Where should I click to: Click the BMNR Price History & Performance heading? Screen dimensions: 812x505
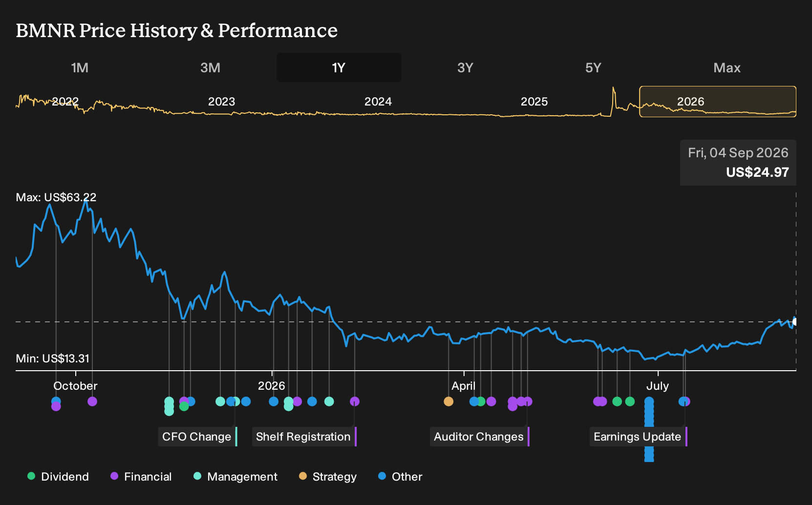pyautogui.click(x=177, y=30)
